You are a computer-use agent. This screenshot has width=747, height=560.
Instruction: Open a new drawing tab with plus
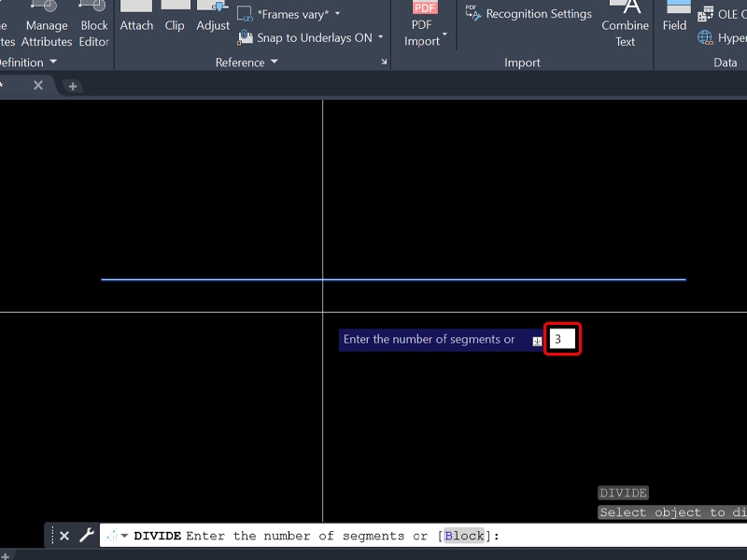(73, 86)
